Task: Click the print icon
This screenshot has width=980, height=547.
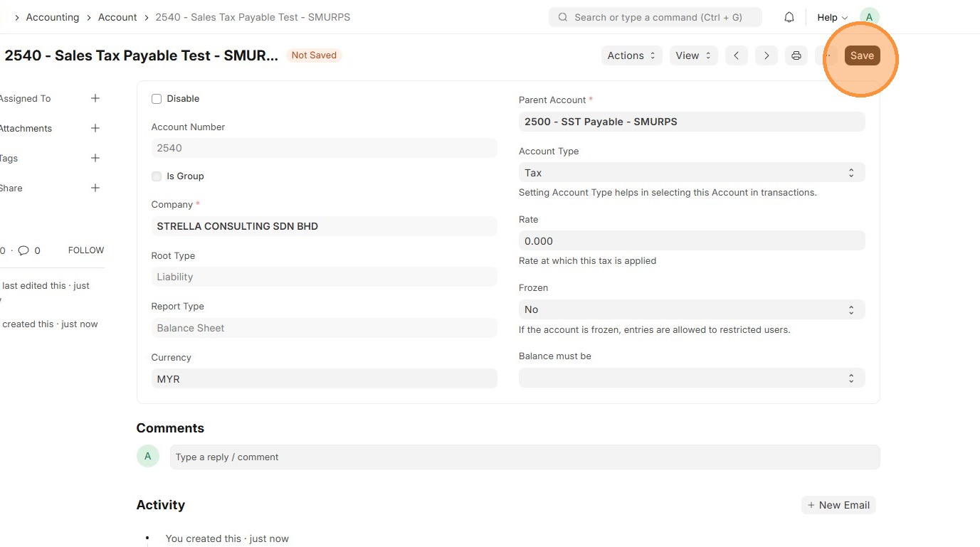Action: coord(796,55)
